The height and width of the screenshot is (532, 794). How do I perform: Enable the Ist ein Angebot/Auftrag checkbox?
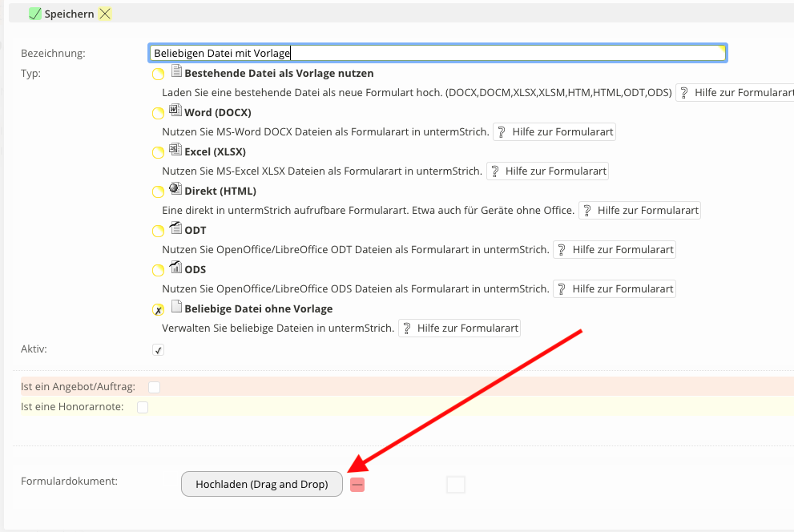[x=154, y=387]
